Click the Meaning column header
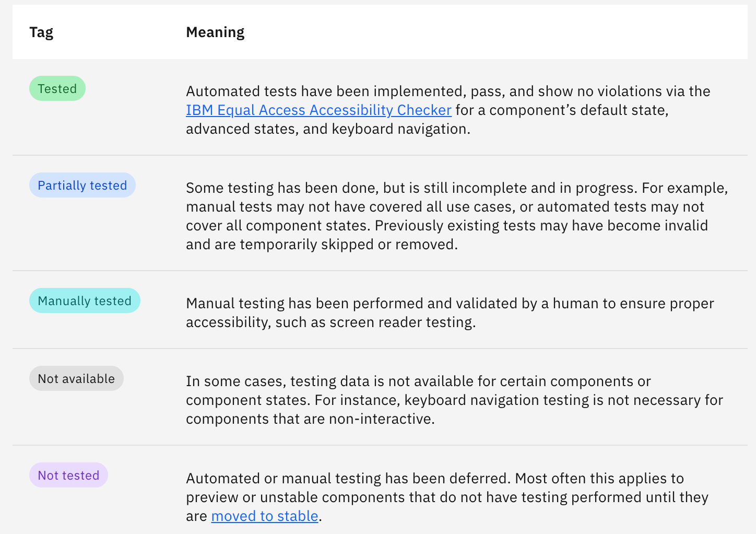Viewport: 756px width, 534px height. (x=215, y=32)
